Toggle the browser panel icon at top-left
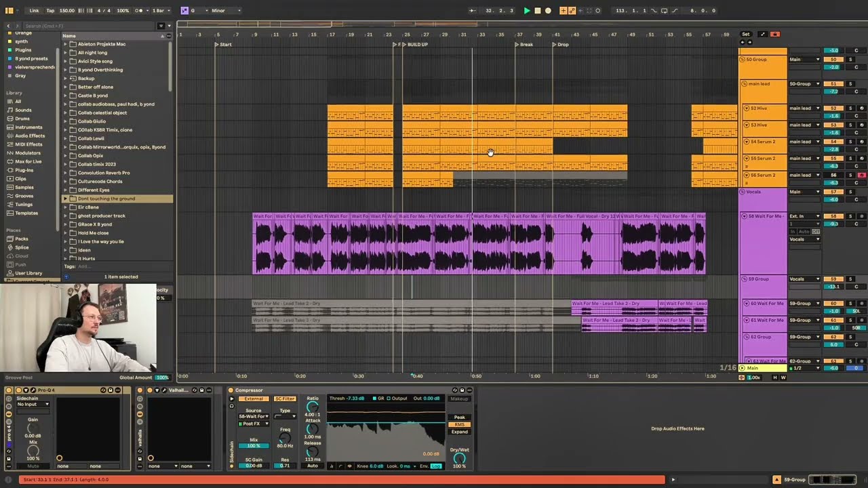Viewport: 868px width, 488px height. 9,11
